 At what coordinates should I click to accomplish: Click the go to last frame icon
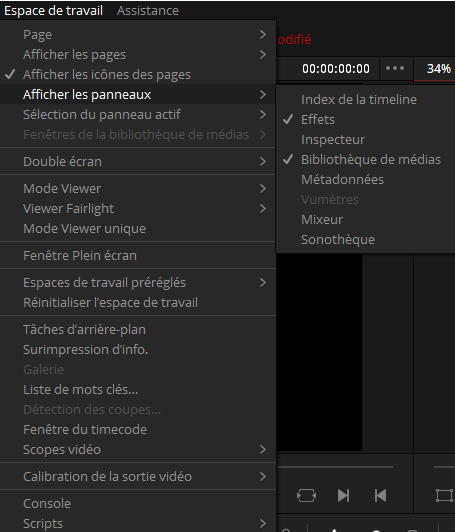tap(343, 495)
